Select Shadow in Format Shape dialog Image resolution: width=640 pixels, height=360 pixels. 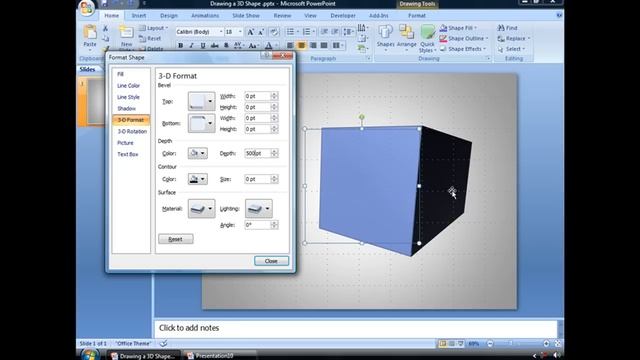click(x=127, y=109)
